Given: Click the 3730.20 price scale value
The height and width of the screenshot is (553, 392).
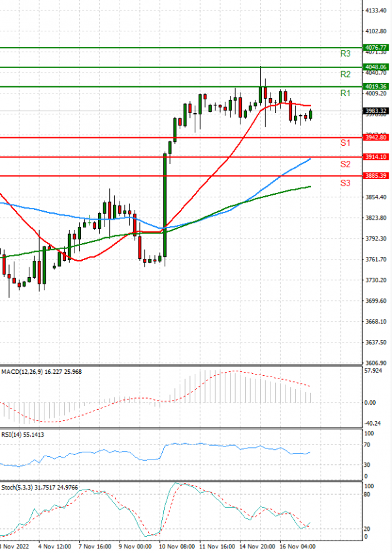Looking at the screenshot, I should tap(376, 280).
